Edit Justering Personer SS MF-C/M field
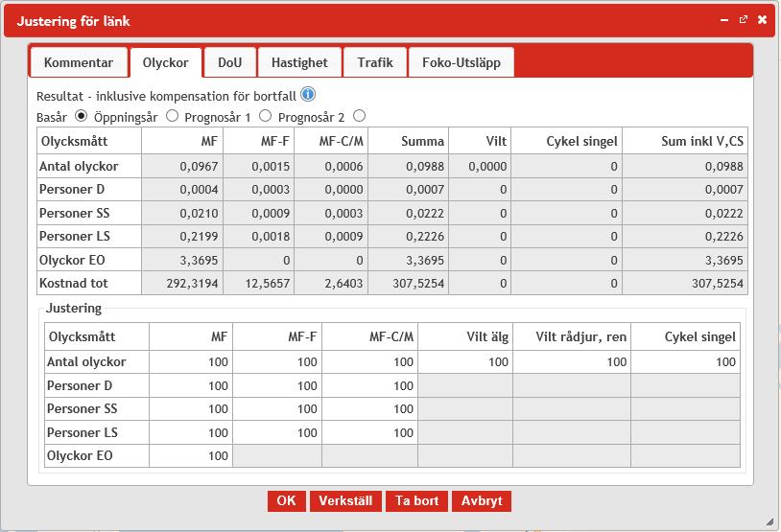 coord(369,408)
